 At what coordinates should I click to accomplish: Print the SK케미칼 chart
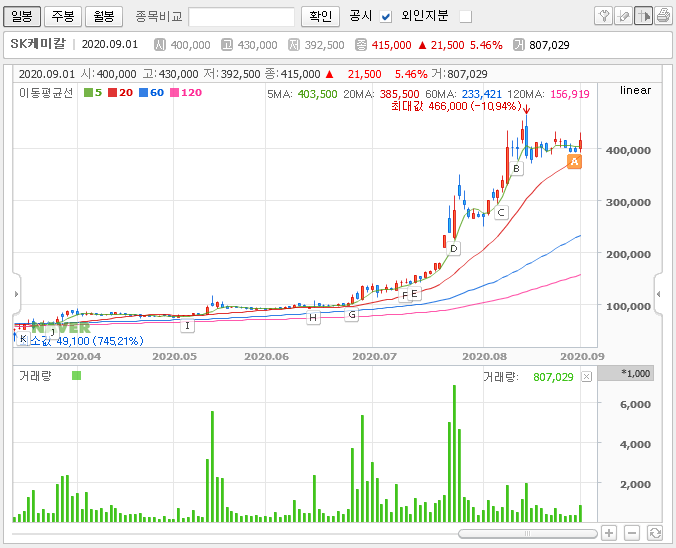click(663, 16)
